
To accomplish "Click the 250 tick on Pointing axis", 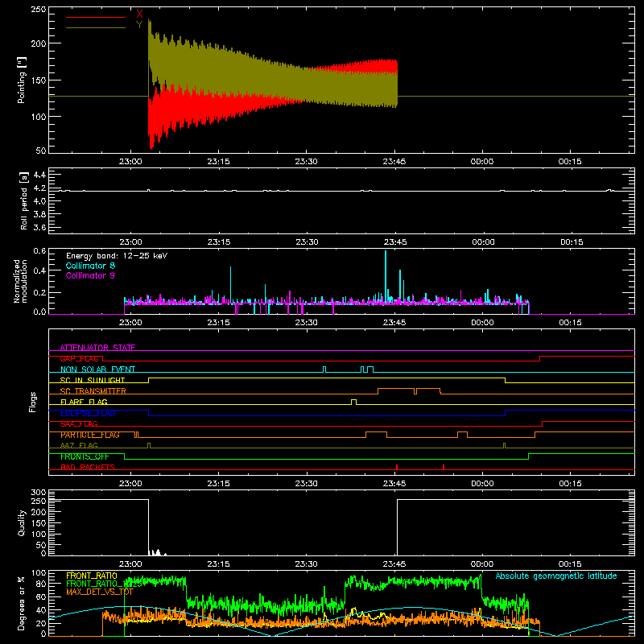I will [39, 9].
